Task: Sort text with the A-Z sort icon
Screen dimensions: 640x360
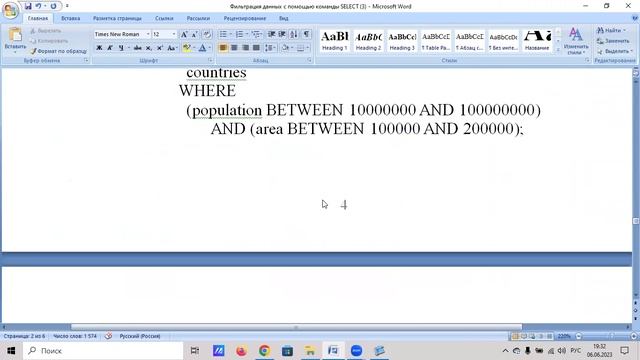Action: point(294,34)
